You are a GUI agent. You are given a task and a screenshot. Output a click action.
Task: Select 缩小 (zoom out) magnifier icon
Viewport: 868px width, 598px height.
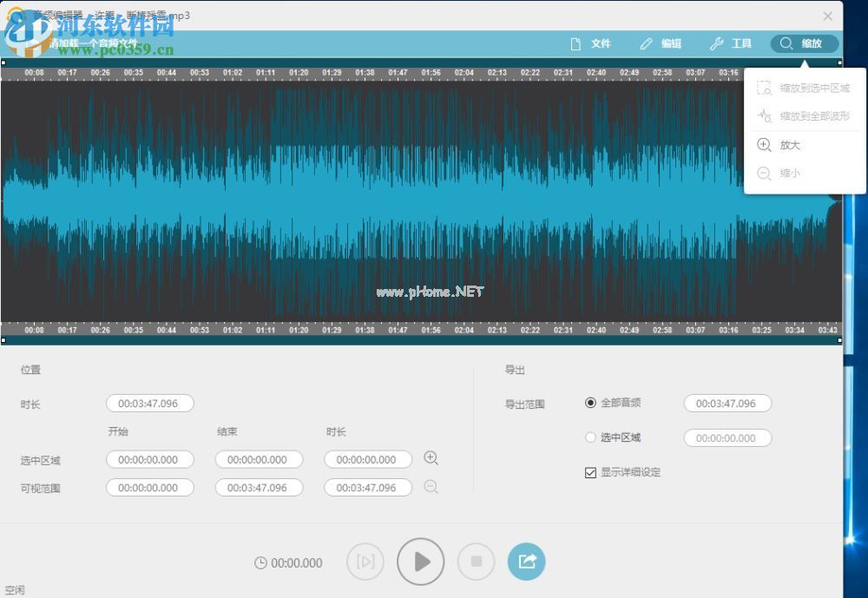(765, 173)
